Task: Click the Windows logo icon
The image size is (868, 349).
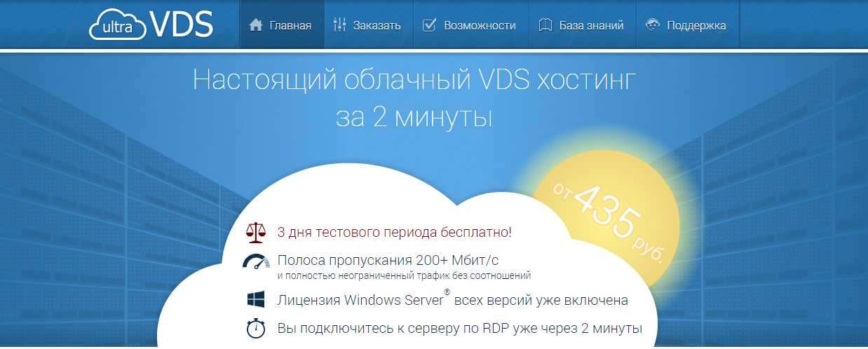Action: coord(255,300)
